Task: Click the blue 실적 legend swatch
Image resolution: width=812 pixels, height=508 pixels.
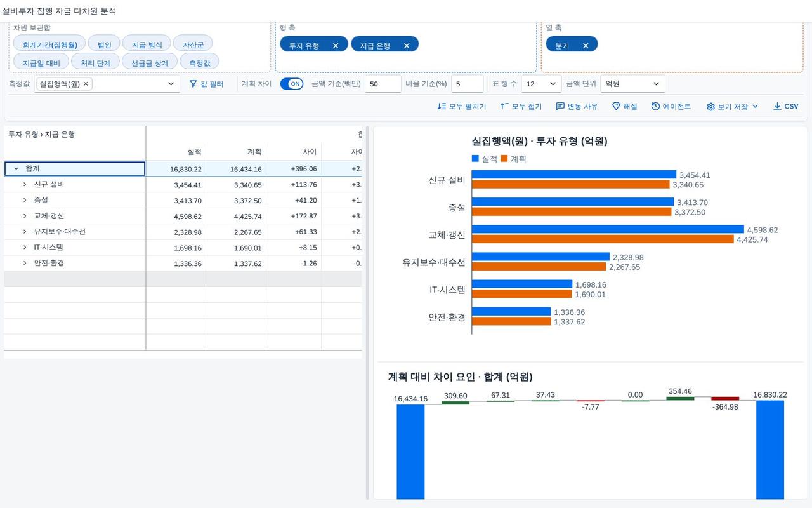Action: tap(475, 159)
